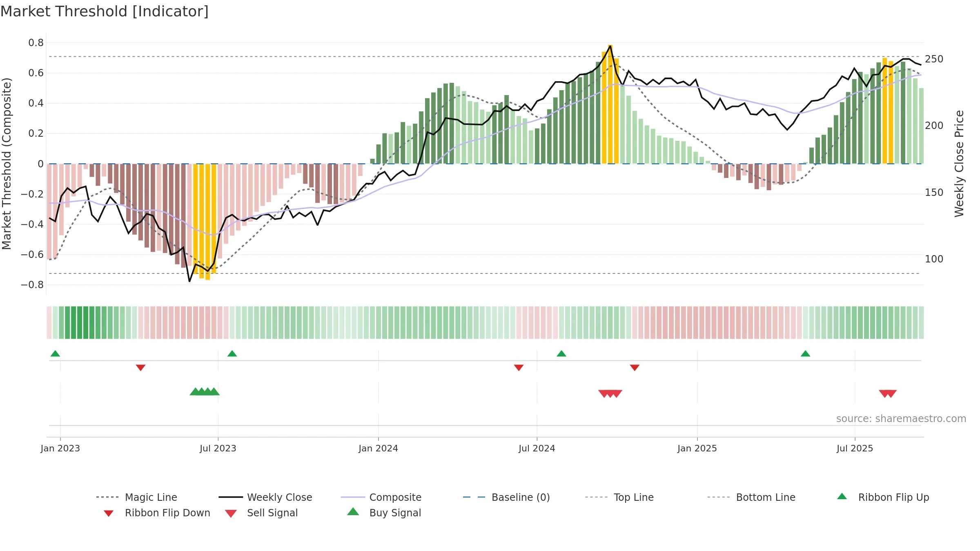This screenshot has width=980, height=551.
Task: Click the 'Market Threshold [Indicator]' chart title
Action: (x=105, y=11)
